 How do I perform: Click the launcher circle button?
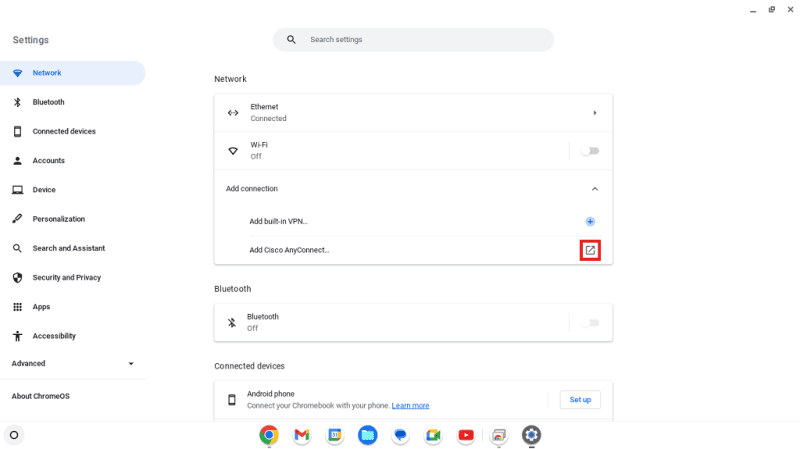(x=14, y=435)
